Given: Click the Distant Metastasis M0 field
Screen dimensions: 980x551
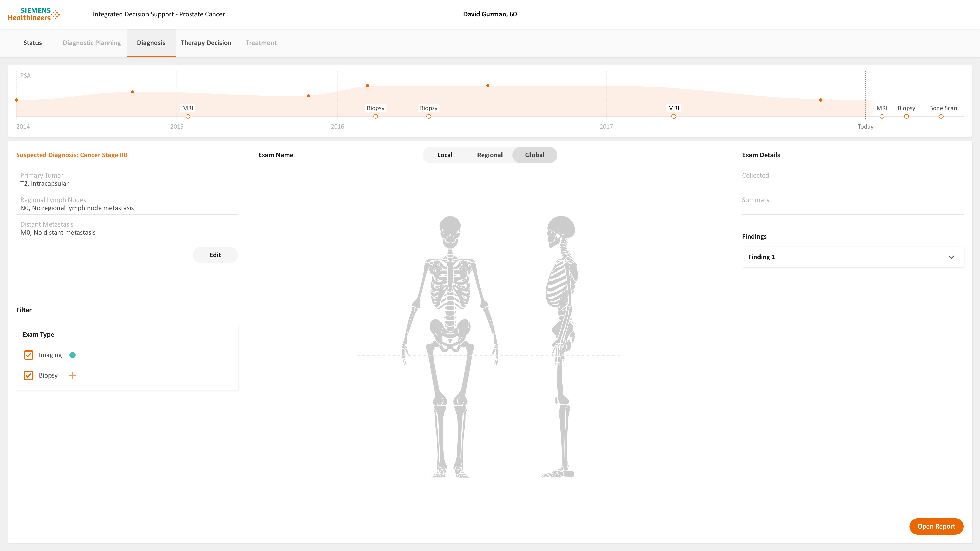Looking at the screenshot, I should point(127,229).
